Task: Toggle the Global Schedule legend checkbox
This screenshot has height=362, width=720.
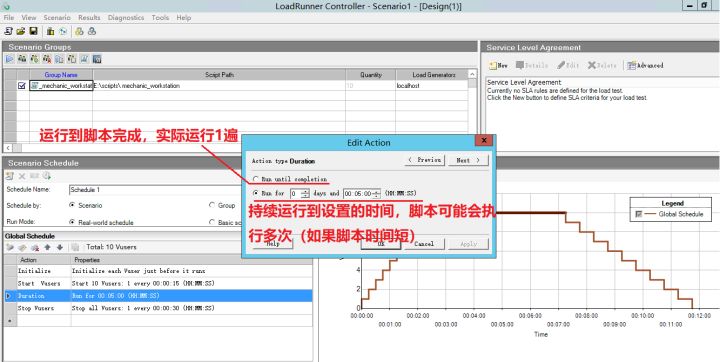Action: tap(638, 214)
